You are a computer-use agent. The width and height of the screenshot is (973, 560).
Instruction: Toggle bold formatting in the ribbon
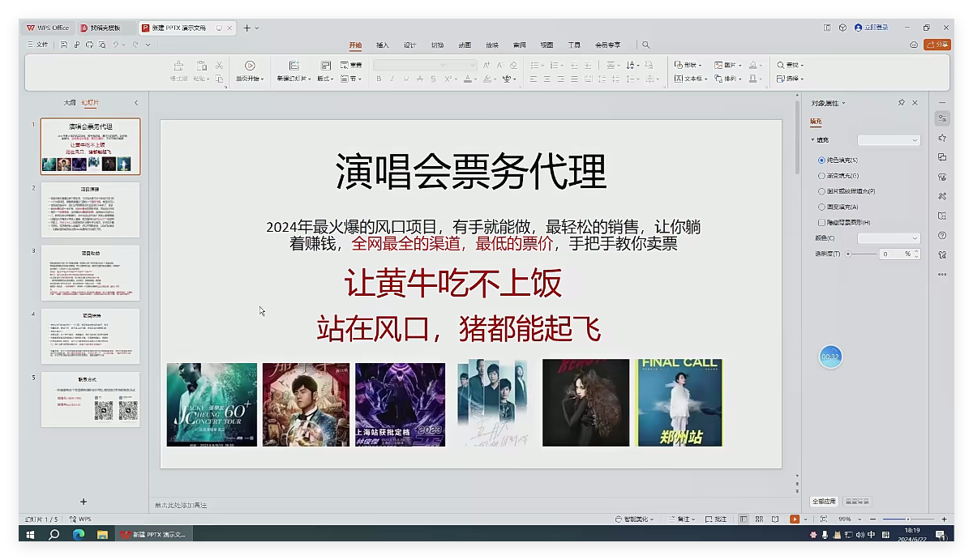(x=379, y=79)
